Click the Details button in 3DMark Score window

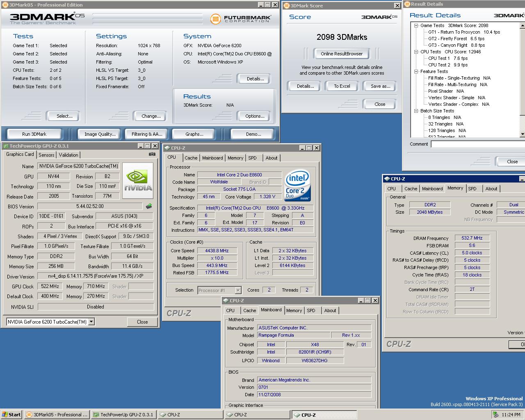click(305, 86)
